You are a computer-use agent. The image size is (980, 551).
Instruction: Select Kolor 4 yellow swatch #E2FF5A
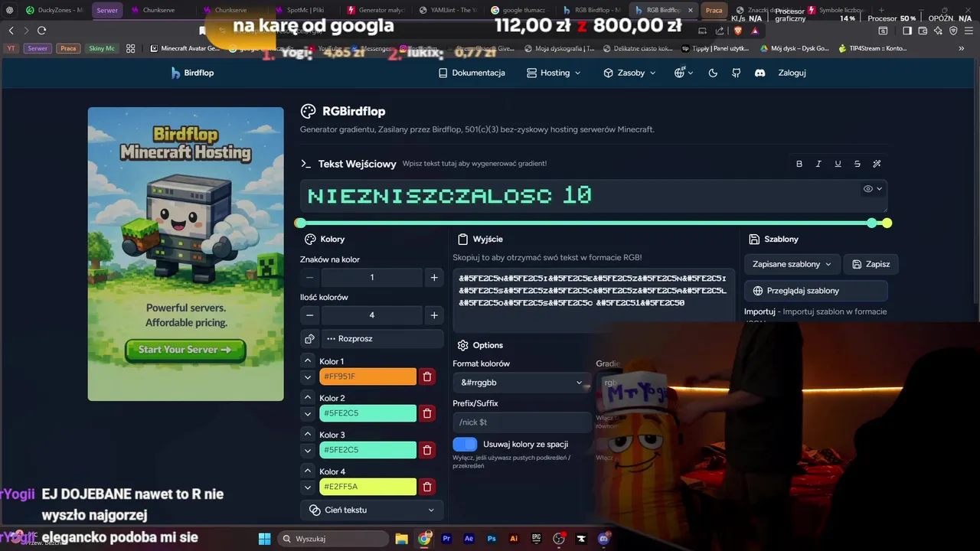point(367,487)
